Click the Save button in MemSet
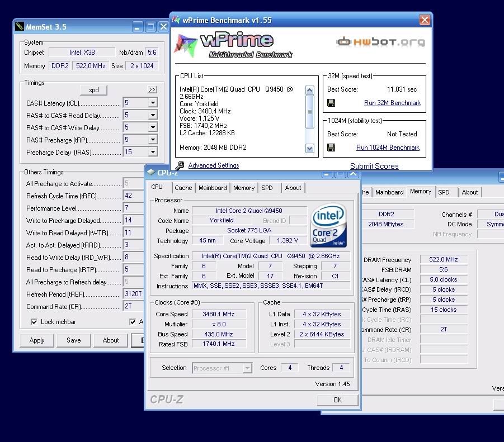Viewport: 504px width, 442px height. click(74, 340)
